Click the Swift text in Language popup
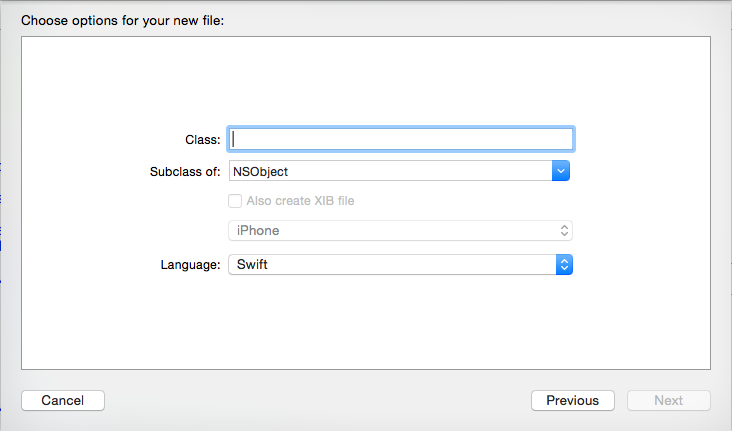This screenshot has height=431, width=732. click(x=252, y=264)
